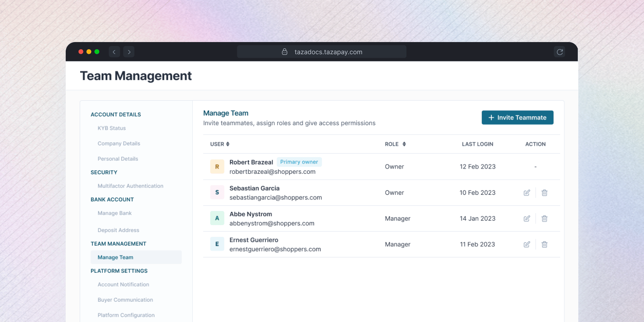This screenshot has height=322, width=644.
Task: Click 14 Jan 2023 last login date
Action: (x=477, y=218)
